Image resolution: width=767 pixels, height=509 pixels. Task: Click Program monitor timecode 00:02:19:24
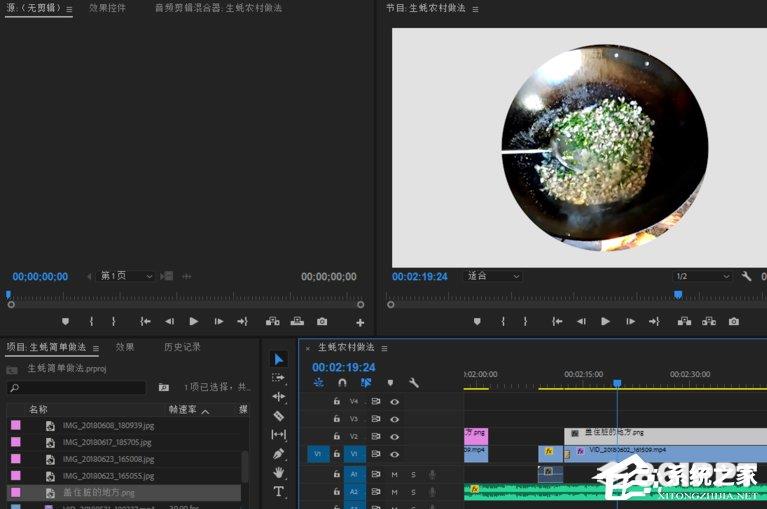[x=420, y=277]
